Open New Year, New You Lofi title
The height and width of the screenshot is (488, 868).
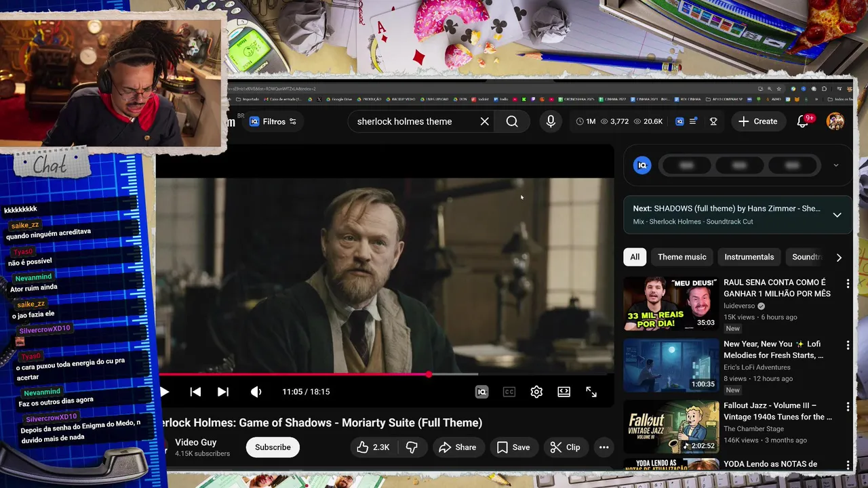(773, 350)
